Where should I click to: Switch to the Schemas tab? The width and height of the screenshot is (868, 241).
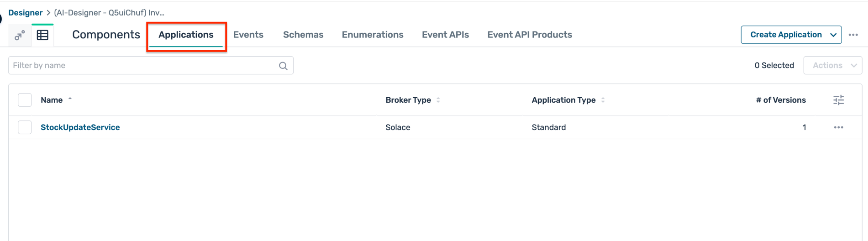coord(303,35)
